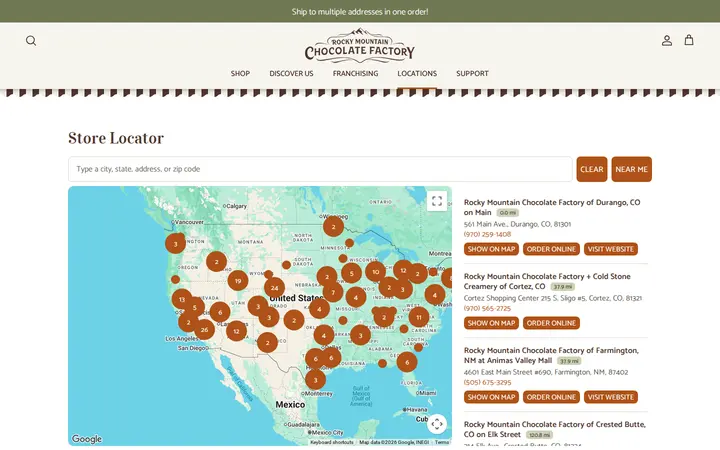Viewport: 720px width, 450px height.
Task: Open the shopping bag cart icon
Action: click(689, 40)
